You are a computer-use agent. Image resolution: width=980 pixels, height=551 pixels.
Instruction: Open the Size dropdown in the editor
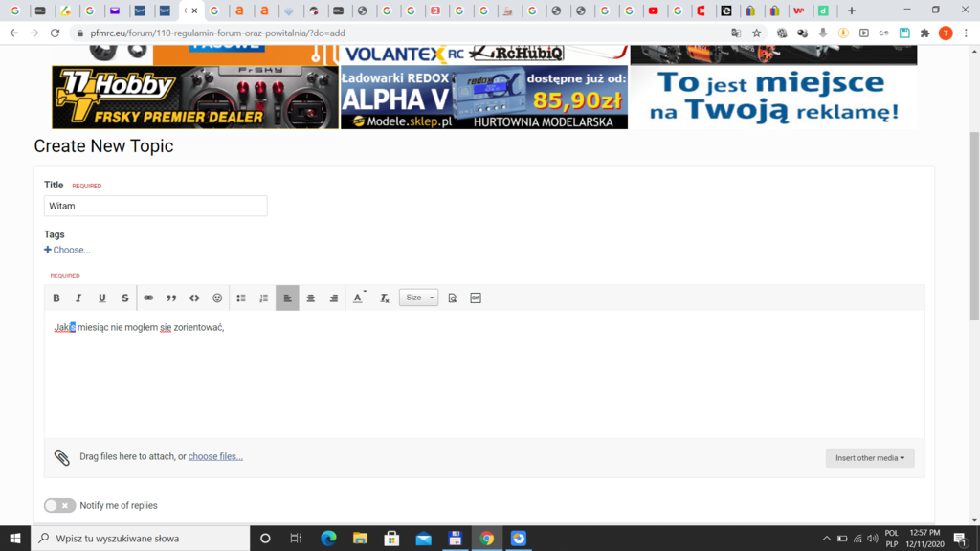(418, 298)
